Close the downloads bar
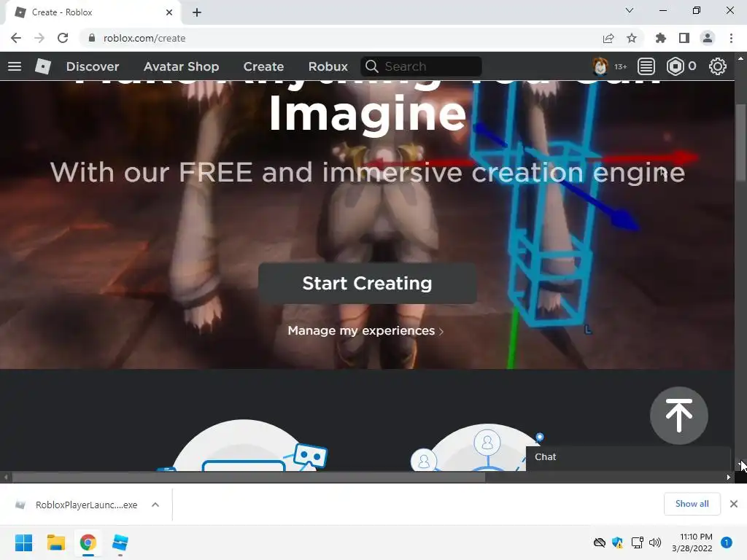This screenshot has width=747, height=560. click(x=734, y=504)
